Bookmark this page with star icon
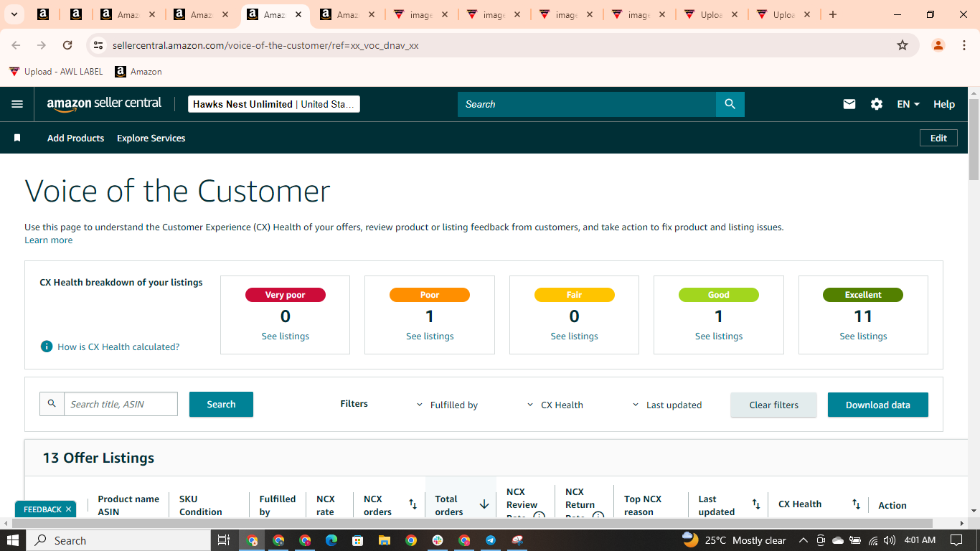This screenshot has width=980, height=551. (903, 45)
